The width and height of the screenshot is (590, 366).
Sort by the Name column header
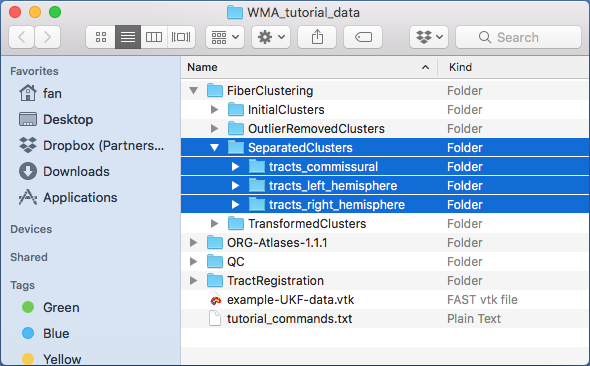pyautogui.click(x=309, y=67)
